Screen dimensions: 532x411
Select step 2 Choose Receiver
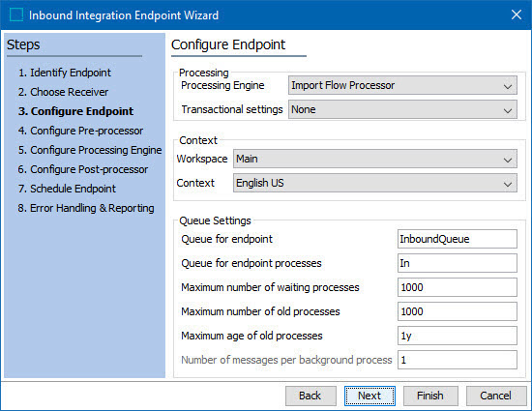coord(63,92)
